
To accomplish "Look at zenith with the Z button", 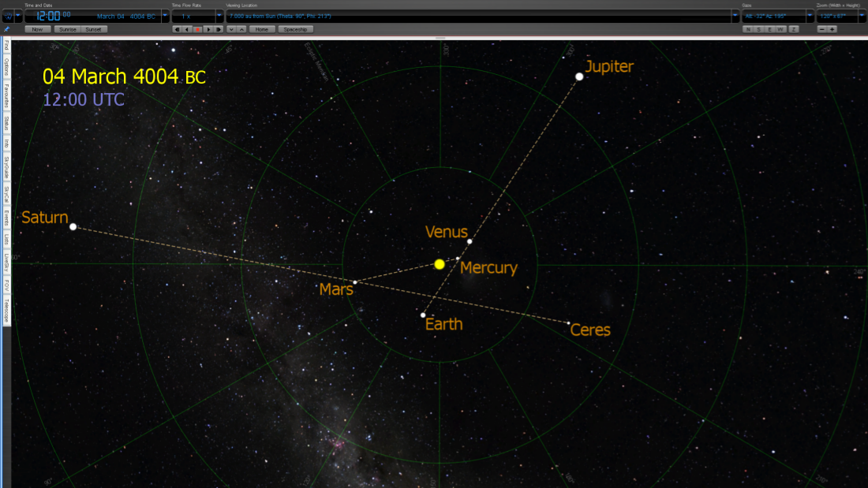I will (x=794, y=29).
